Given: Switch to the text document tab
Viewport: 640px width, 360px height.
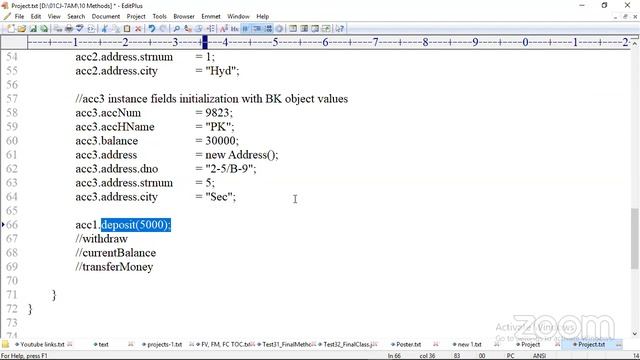Looking at the screenshot, I should (104, 344).
